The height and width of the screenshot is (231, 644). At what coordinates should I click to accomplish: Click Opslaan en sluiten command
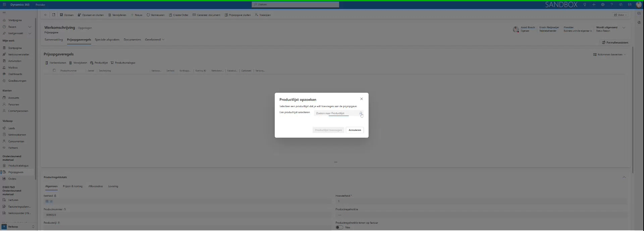pyautogui.click(x=91, y=15)
